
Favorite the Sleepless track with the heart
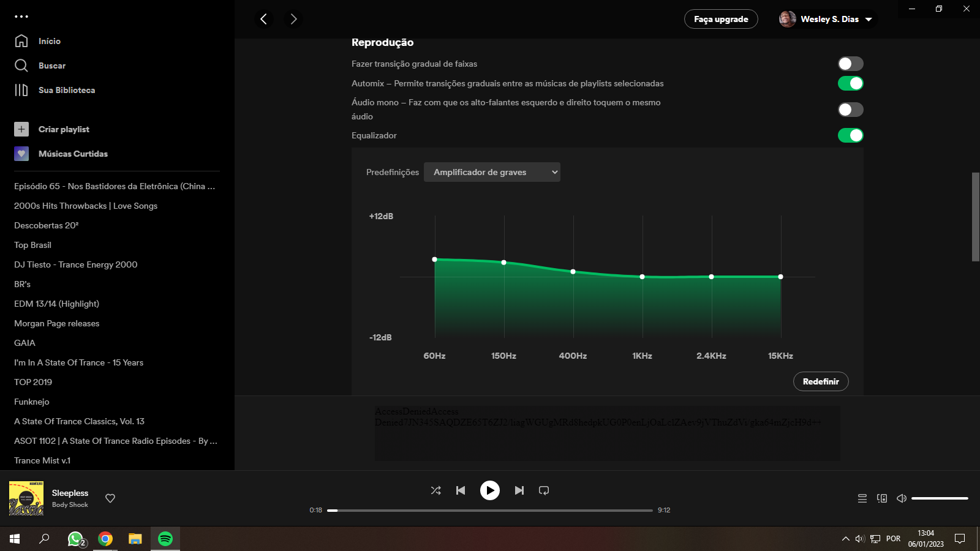pyautogui.click(x=110, y=498)
